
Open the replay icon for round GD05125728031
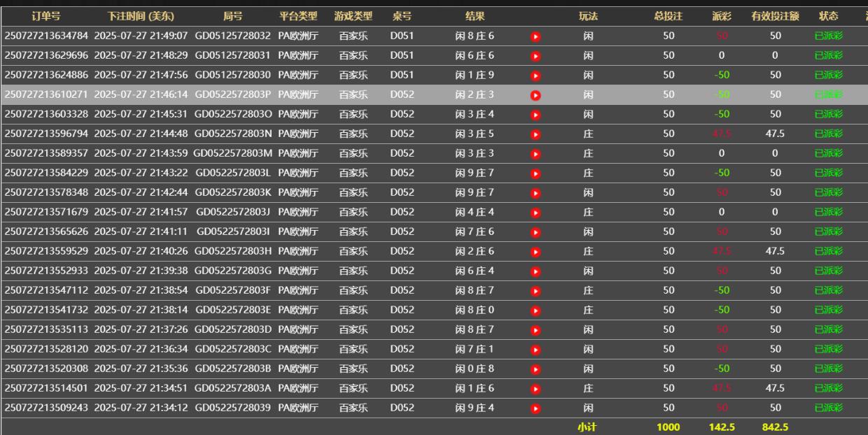pyautogui.click(x=535, y=56)
